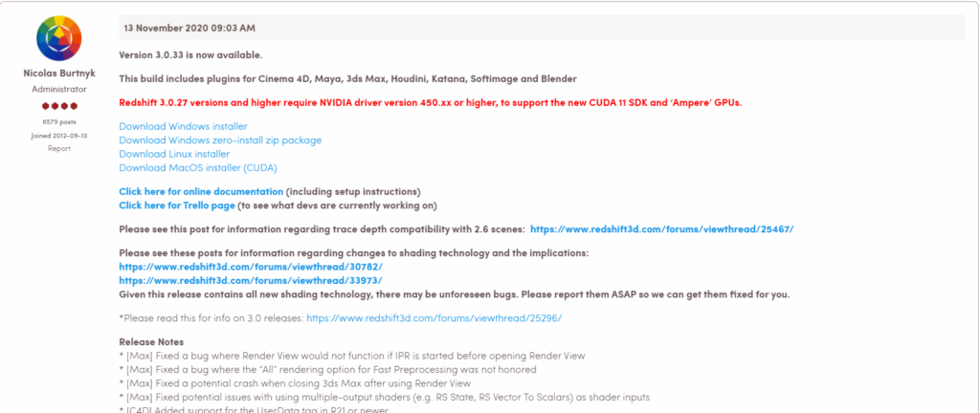The image size is (980, 413).
Task: Click the 'Version 3.0.33 is now available.' text
Action: pos(190,54)
